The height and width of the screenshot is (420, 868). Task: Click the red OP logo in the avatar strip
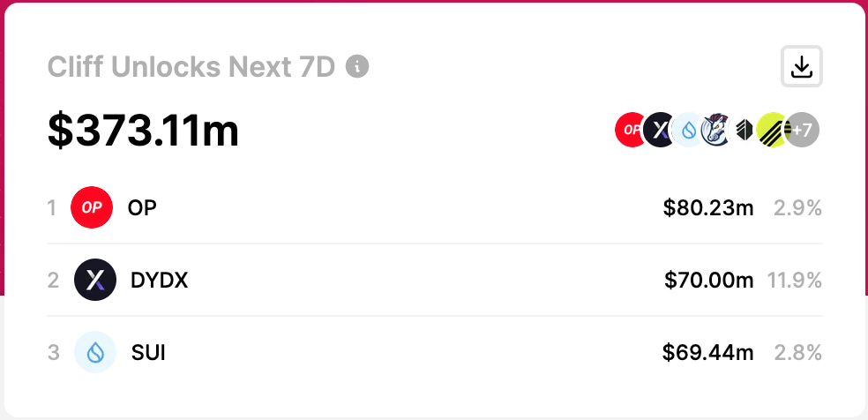pos(631,130)
